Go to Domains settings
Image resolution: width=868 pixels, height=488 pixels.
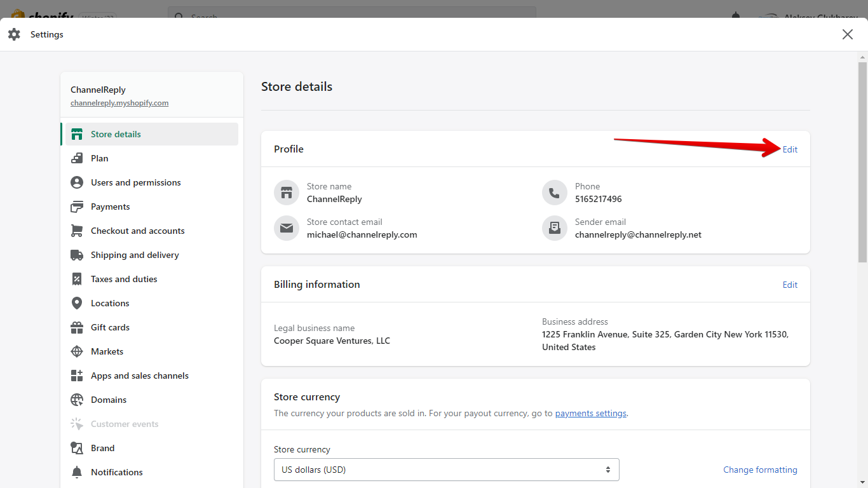tap(152, 400)
